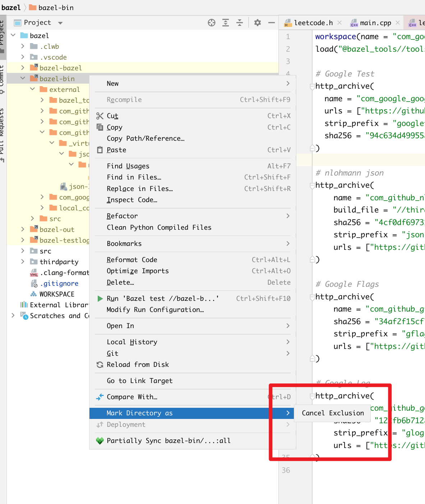
Task: Click the Expand All icon in Project toolbar
Action: click(x=225, y=22)
